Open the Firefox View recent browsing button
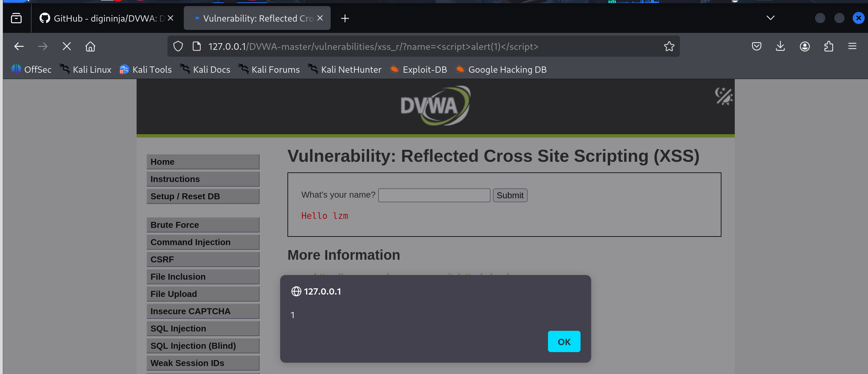 point(16,18)
